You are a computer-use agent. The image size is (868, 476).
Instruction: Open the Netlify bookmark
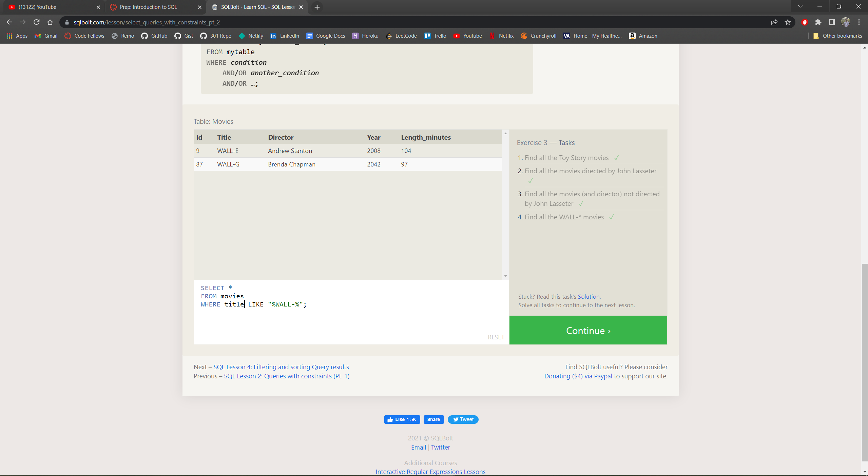pos(251,36)
